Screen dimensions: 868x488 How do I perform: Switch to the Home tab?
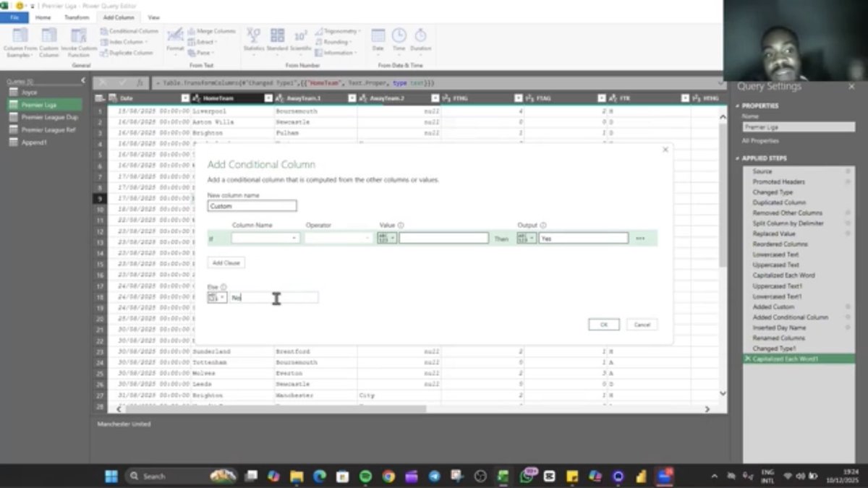click(x=43, y=17)
